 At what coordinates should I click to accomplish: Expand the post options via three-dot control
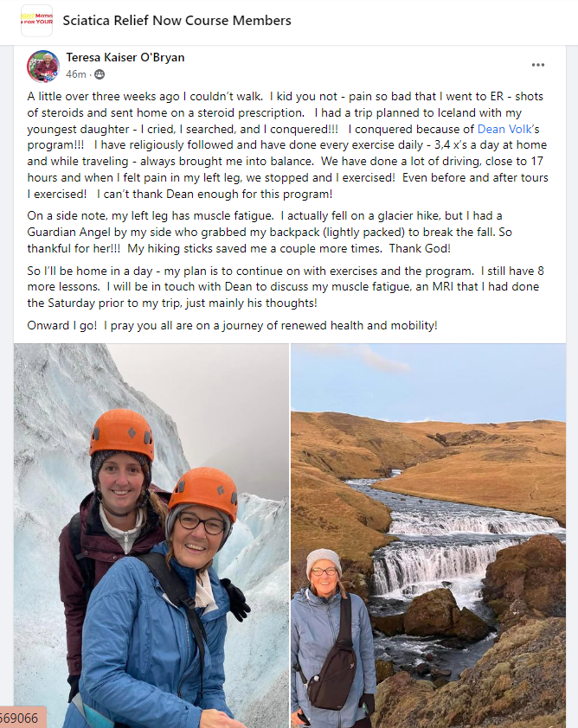538,64
